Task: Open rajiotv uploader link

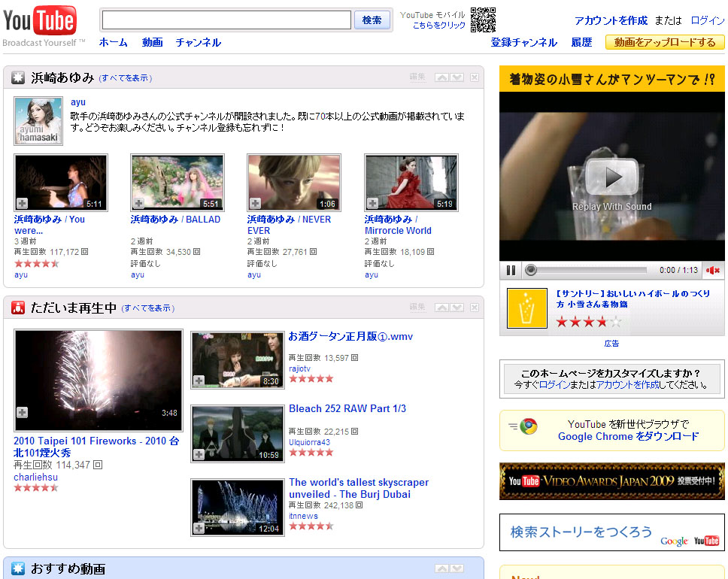Action: click(x=299, y=368)
